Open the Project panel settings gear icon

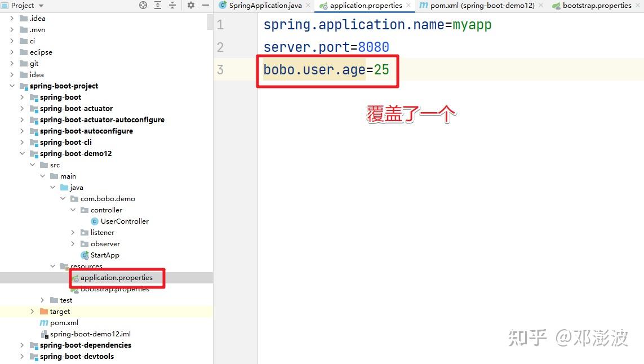190,5
